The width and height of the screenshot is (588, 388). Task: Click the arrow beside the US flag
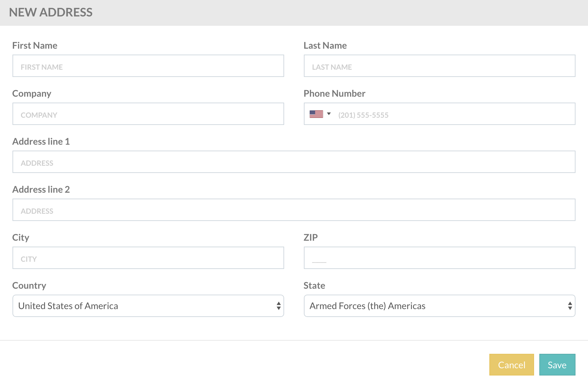[329, 114]
